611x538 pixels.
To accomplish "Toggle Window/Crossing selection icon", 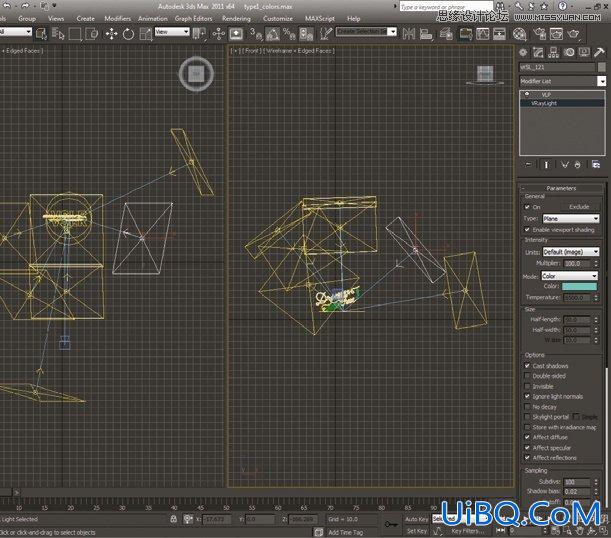I will click(x=91, y=34).
